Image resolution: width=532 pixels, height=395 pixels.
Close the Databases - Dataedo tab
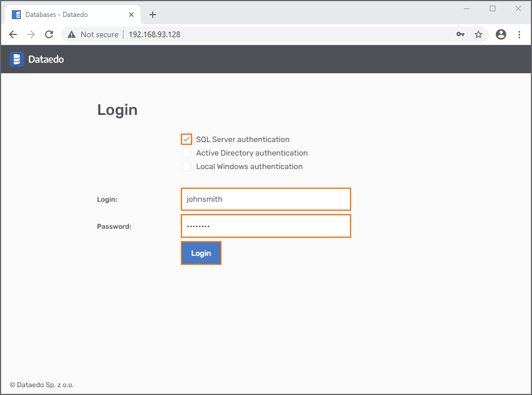[131, 15]
